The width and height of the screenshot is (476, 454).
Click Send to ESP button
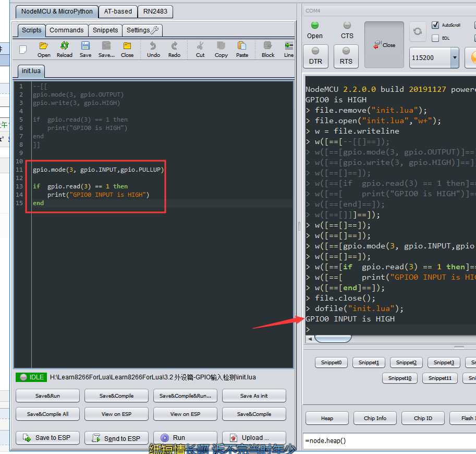tap(117, 438)
